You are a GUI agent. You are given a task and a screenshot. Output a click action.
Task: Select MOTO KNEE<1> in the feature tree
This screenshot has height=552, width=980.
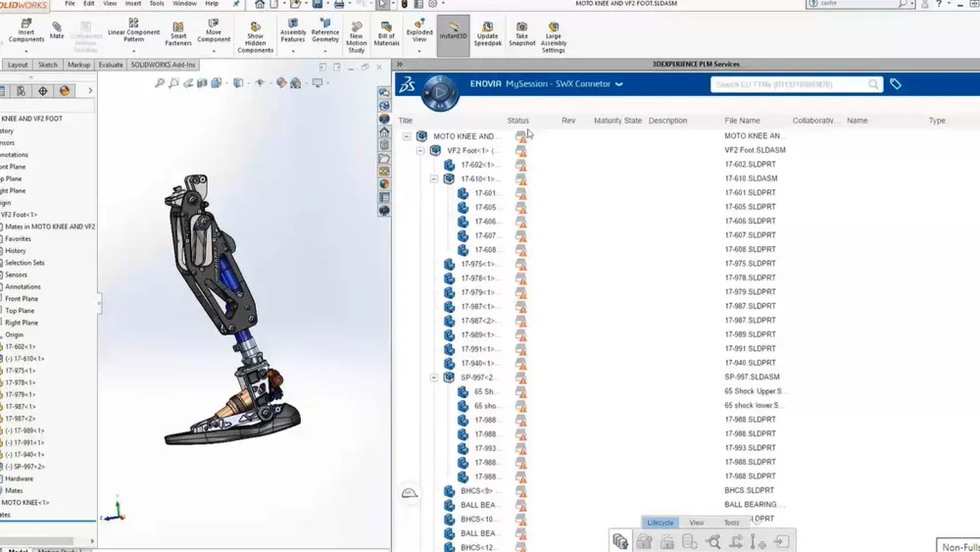pyautogui.click(x=25, y=503)
